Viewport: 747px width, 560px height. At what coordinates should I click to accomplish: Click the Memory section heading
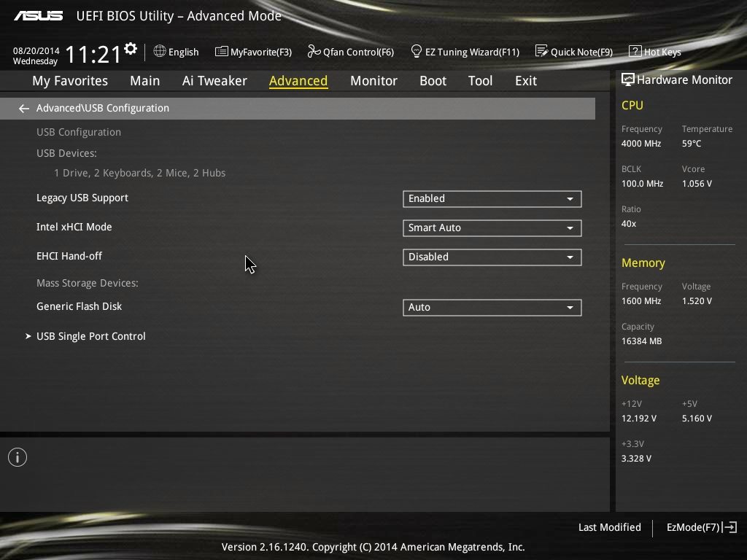pyautogui.click(x=643, y=262)
